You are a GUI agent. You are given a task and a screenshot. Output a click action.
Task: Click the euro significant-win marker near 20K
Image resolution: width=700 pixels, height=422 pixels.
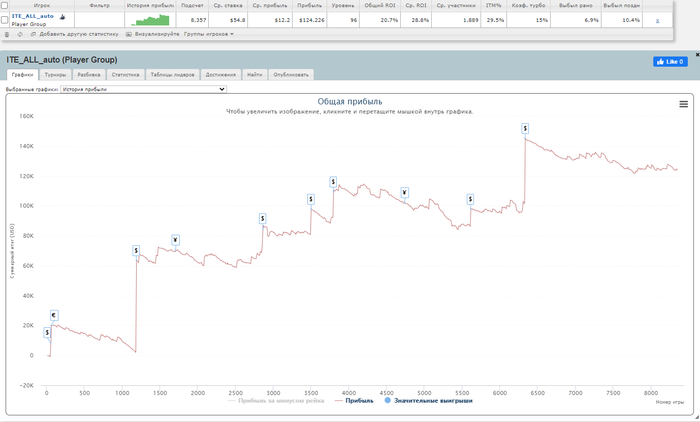[x=54, y=315]
